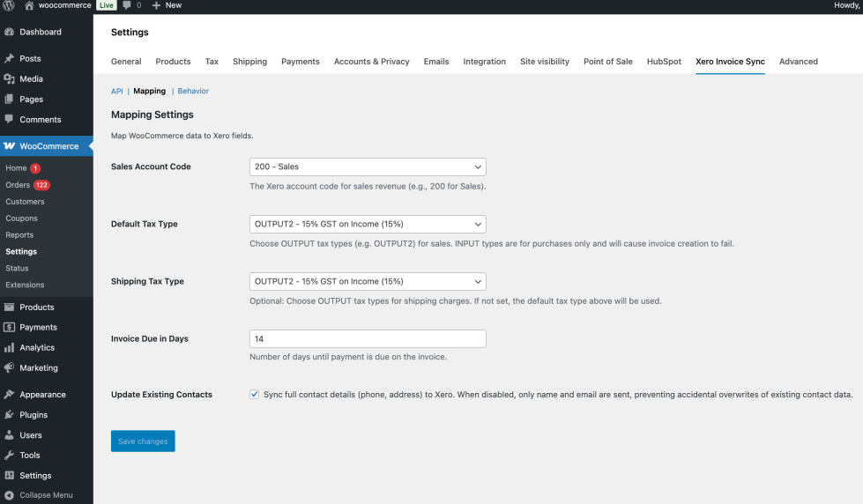Open the Emails settings tab
The image size is (863, 504).
436,62
